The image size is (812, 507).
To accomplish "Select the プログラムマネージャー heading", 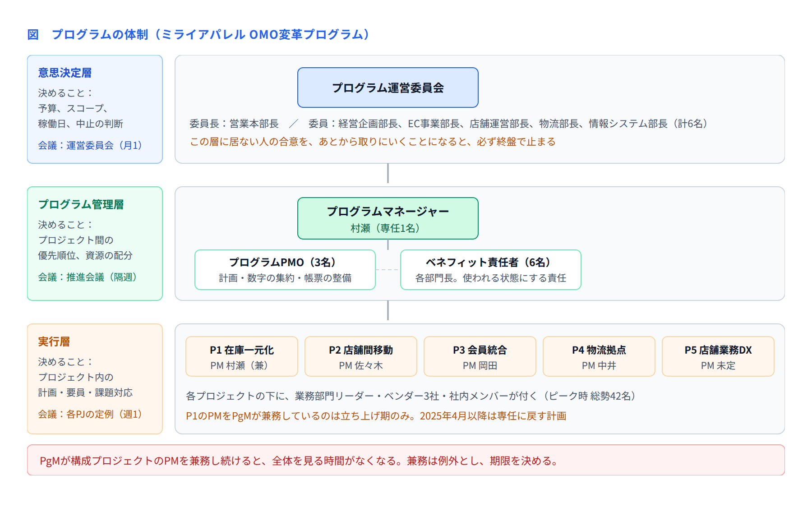I will [388, 212].
